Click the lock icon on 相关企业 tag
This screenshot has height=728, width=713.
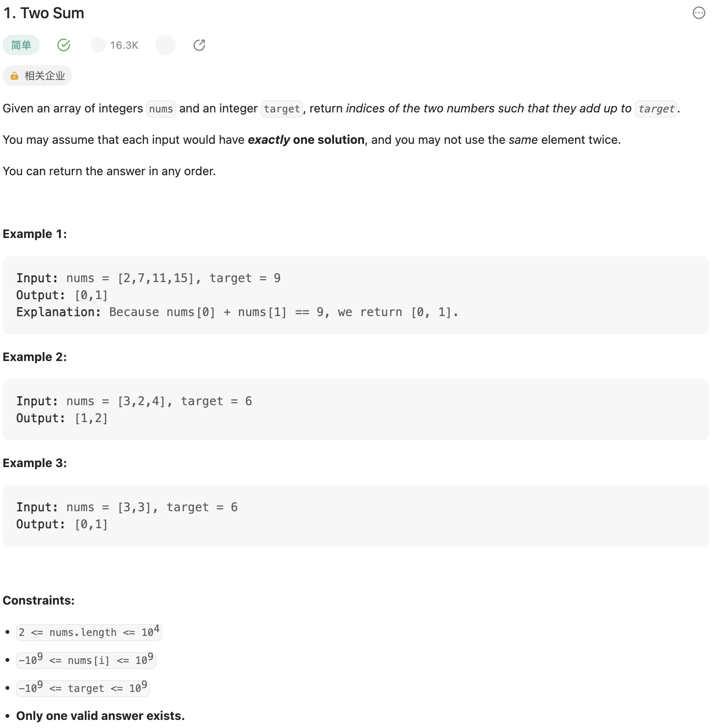15,76
